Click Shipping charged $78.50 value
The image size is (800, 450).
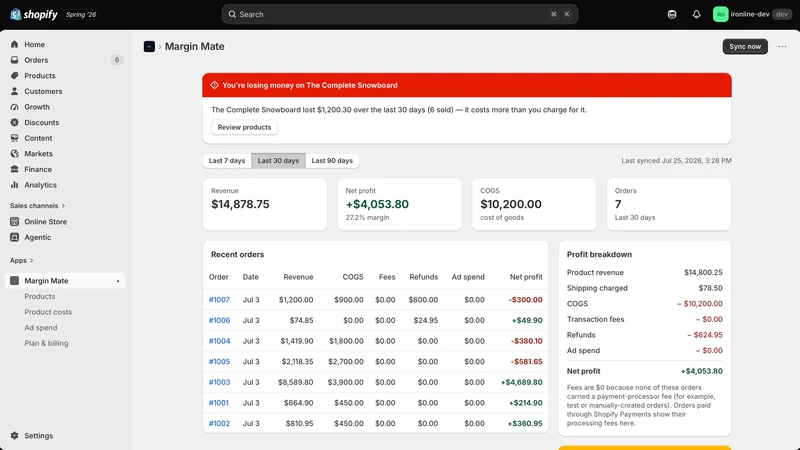coord(710,288)
